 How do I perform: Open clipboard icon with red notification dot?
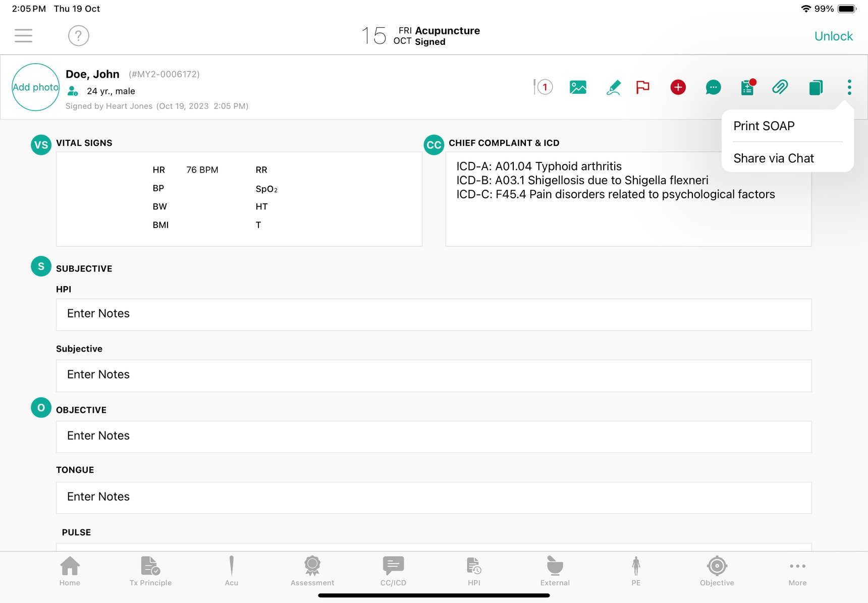747,87
